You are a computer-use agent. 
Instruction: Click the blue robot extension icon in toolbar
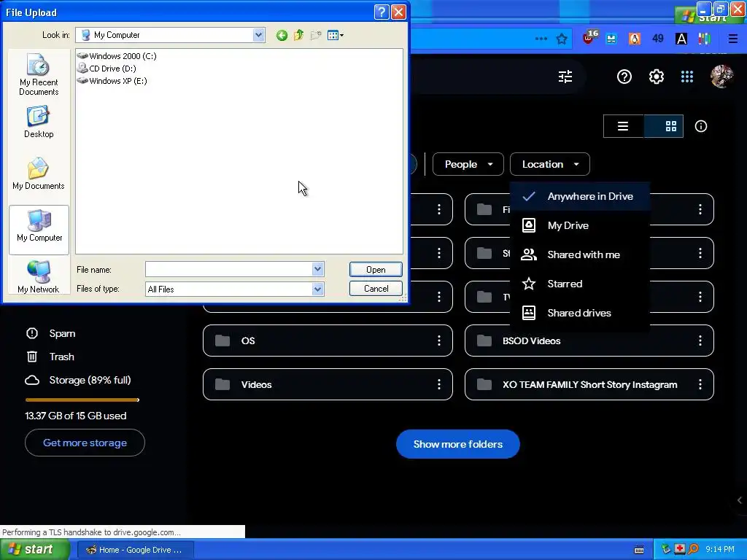pyautogui.click(x=611, y=39)
